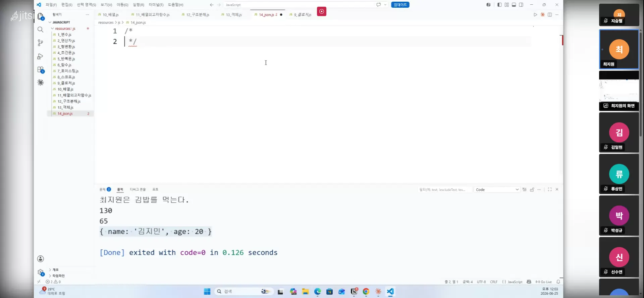Open the Manage gear icon
This screenshot has height=298, width=644.
41,272
